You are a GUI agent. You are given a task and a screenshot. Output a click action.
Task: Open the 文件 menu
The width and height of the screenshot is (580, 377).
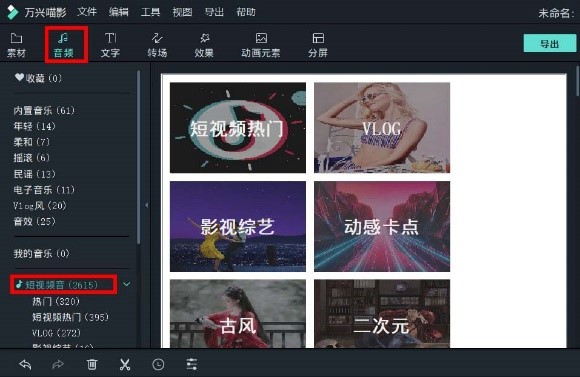pyautogui.click(x=87, y=12)
